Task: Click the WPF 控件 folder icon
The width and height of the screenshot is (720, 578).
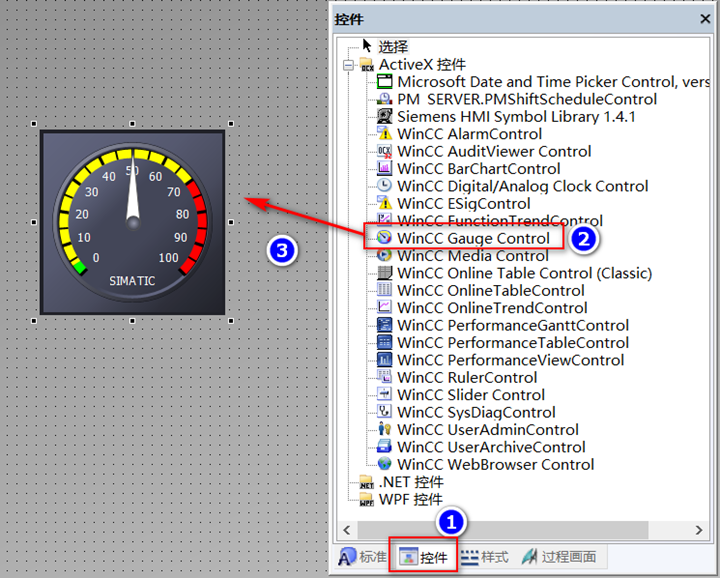Action: (x=366, y=499)
